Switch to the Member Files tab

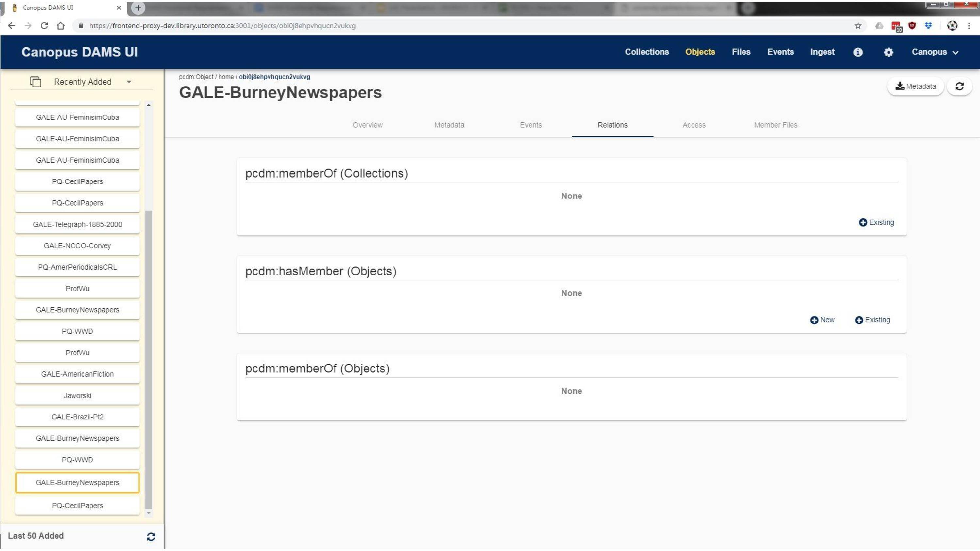click(775, 125)
